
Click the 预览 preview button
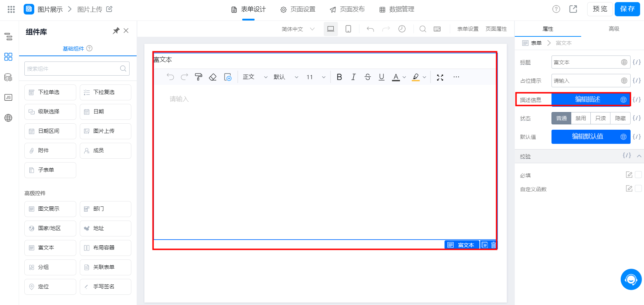[x=600, y=9]
